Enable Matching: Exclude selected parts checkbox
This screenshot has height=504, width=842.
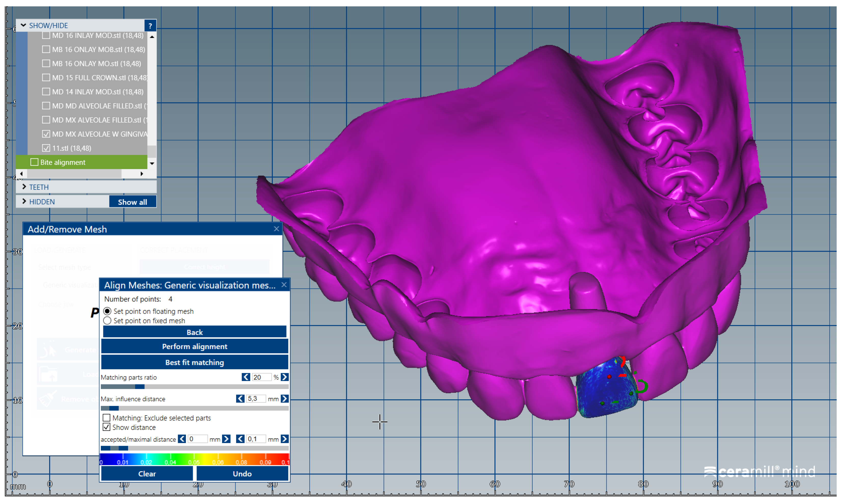click(x=106, y=418)
